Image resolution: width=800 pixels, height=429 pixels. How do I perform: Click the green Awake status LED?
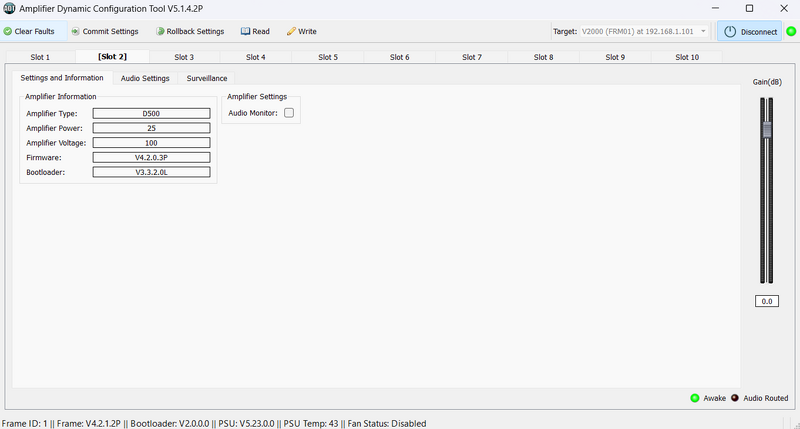pyautogui.click(x=694, y=398)
